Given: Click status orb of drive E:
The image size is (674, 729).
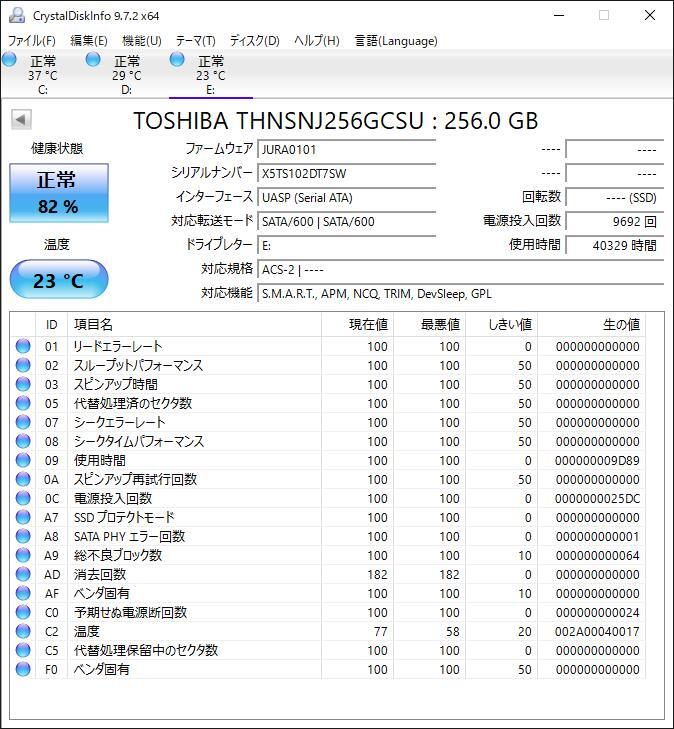Looking at the screenshot, I should (177, 60).
